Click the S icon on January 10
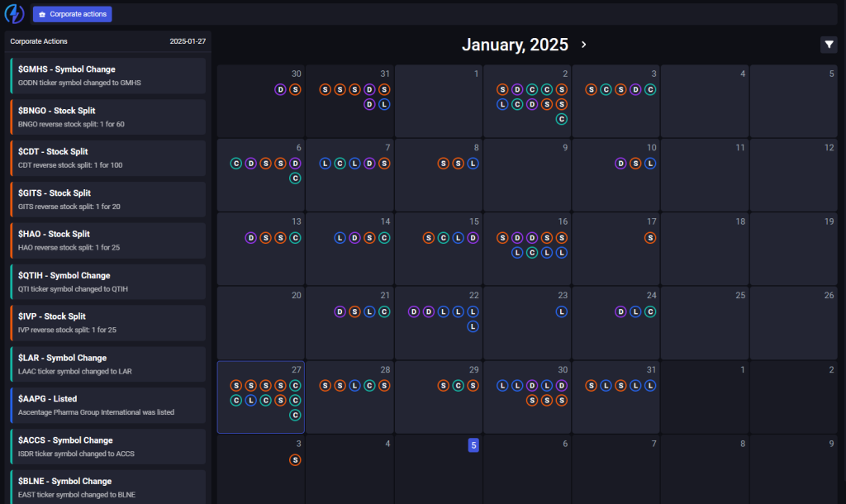The width and height of the screenshot is (846, 504). click(x=635, y=164)
